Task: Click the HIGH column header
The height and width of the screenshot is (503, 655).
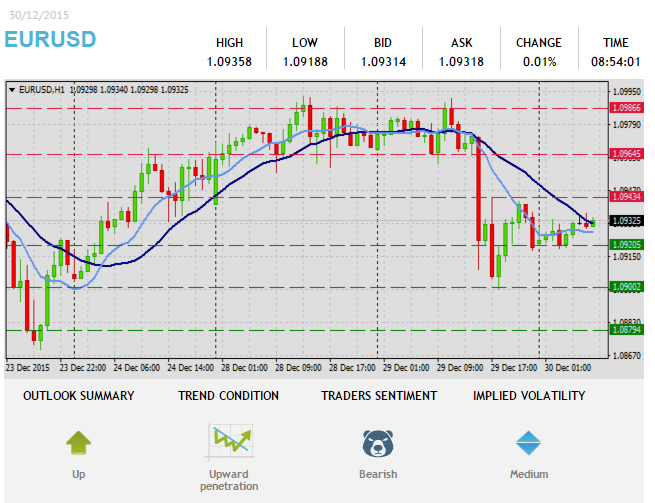Action: point(229,43)
